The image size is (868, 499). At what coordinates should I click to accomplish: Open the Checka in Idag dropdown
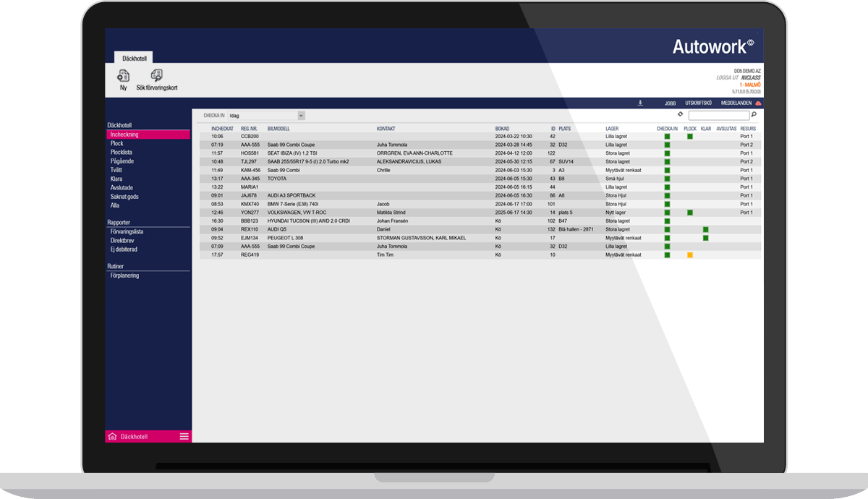click(301, 116)
